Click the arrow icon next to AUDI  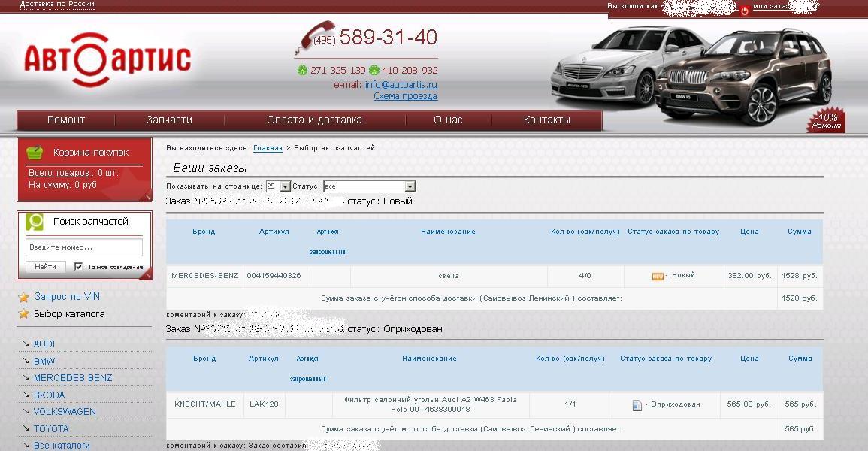pos(26,344)
